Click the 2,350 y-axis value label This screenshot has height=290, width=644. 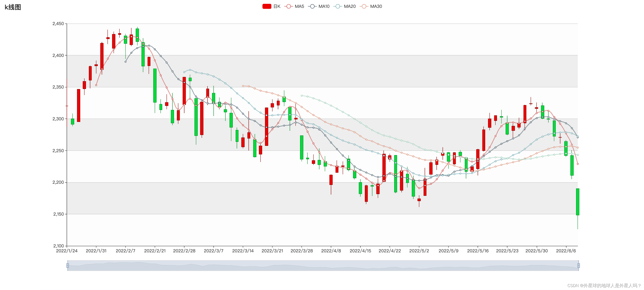[x=58, y=87]
